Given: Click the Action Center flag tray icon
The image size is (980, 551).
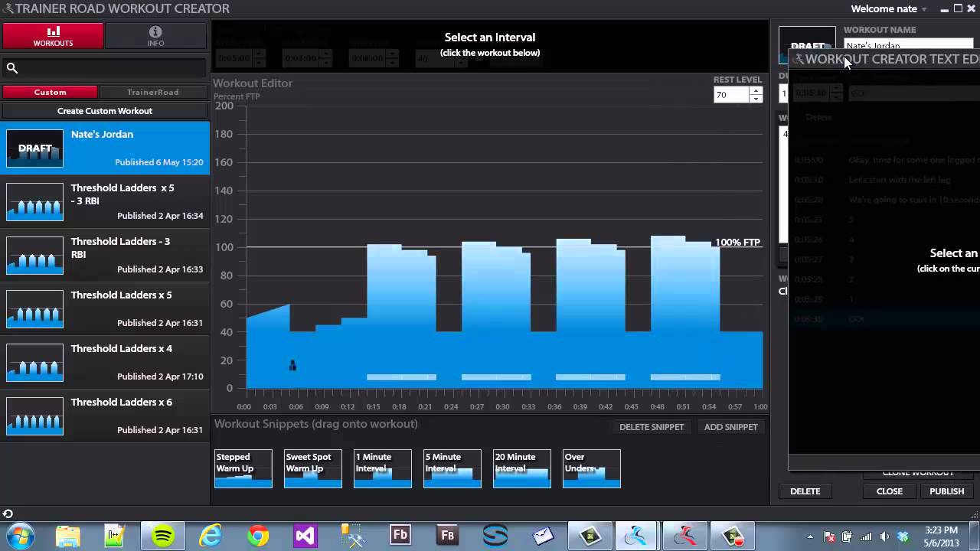Looking at the screenshot, I should pos(828,536).
